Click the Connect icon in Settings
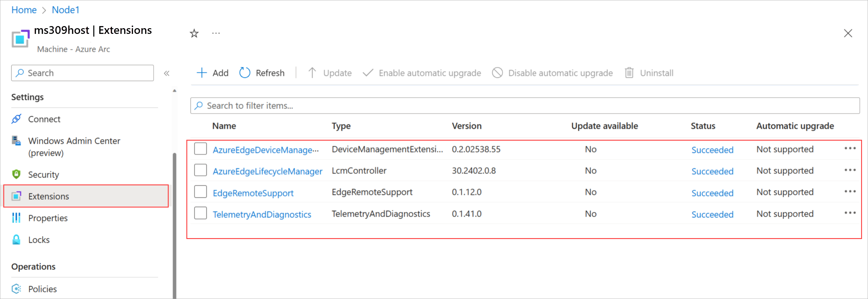 click(16, 119)
